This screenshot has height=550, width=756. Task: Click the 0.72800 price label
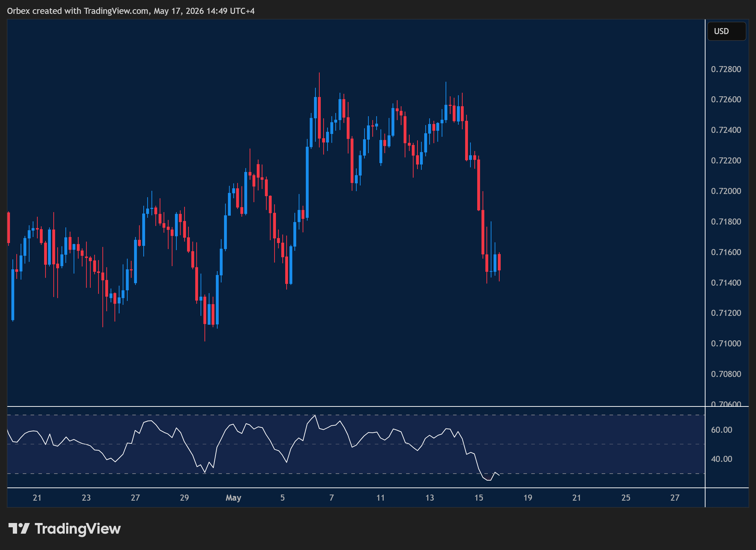click(726, 69)
